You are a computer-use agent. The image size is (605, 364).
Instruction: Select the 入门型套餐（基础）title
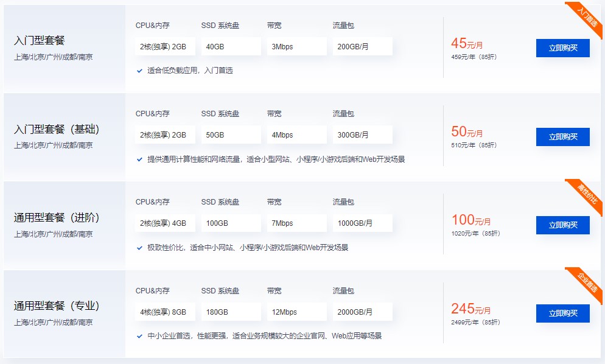click(57, 129)
